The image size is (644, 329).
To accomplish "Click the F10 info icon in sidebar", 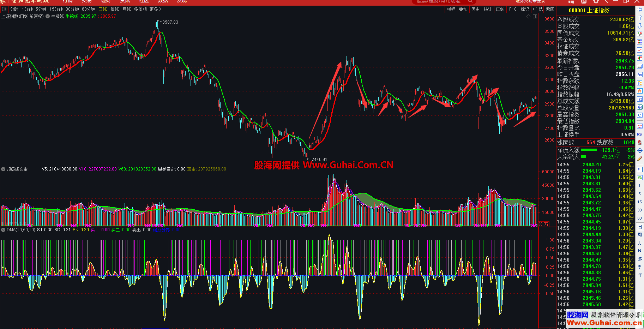I will [639, 75].
